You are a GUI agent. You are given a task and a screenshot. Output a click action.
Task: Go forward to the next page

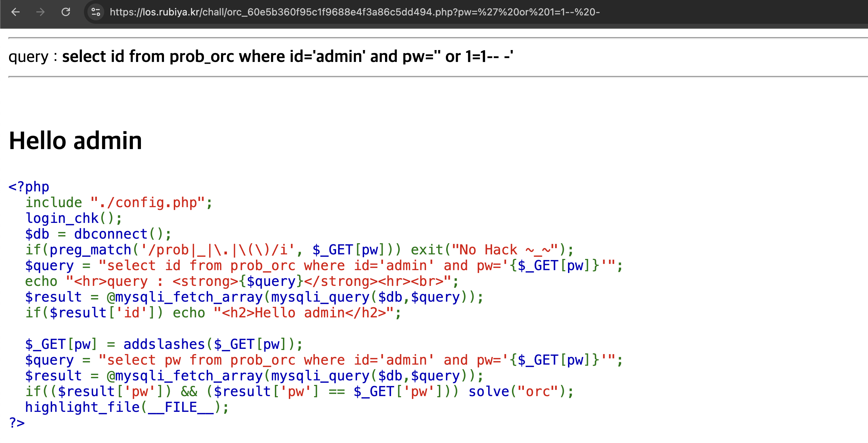tap(41, 12)
